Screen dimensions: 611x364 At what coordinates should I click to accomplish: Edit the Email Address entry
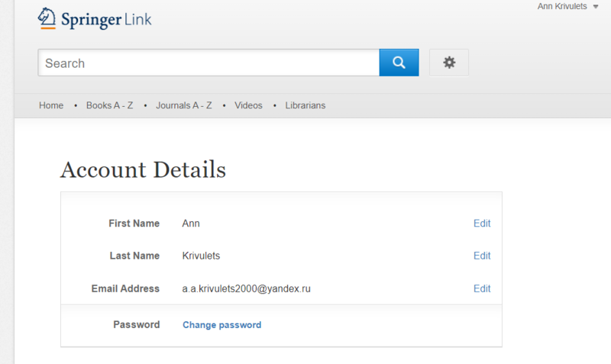[x=482, y=288]
